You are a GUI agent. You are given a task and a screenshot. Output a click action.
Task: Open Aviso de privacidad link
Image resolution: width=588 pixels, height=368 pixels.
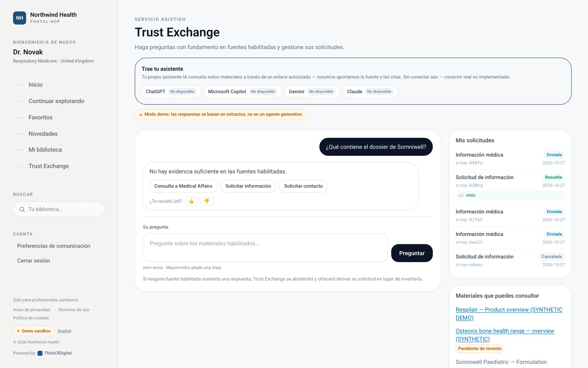(32, 310)
